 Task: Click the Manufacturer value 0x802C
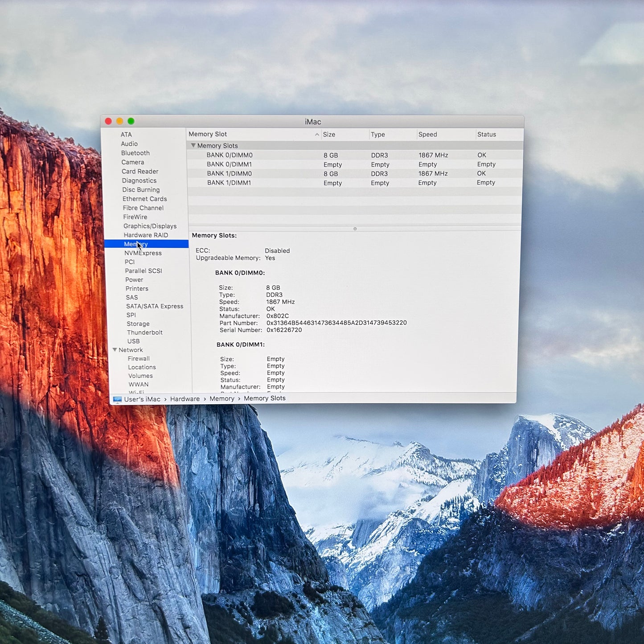[x=278, y=316]
